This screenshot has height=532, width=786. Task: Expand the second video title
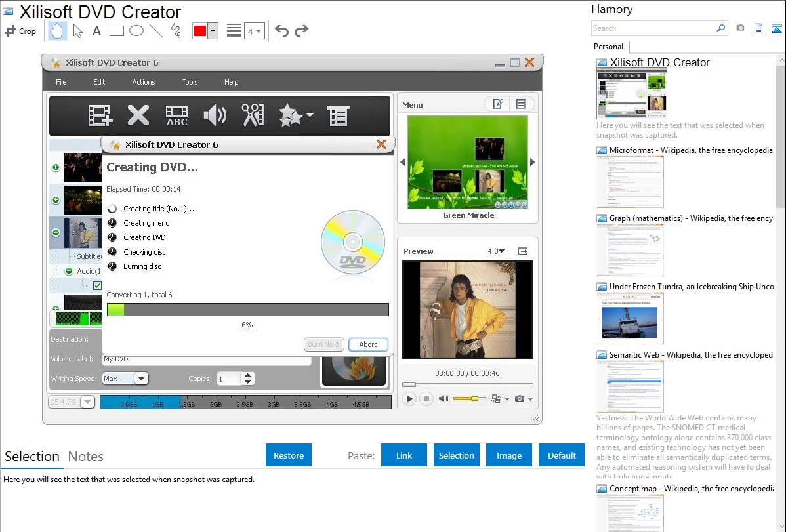pyautogui.click(x=56, y=200)
